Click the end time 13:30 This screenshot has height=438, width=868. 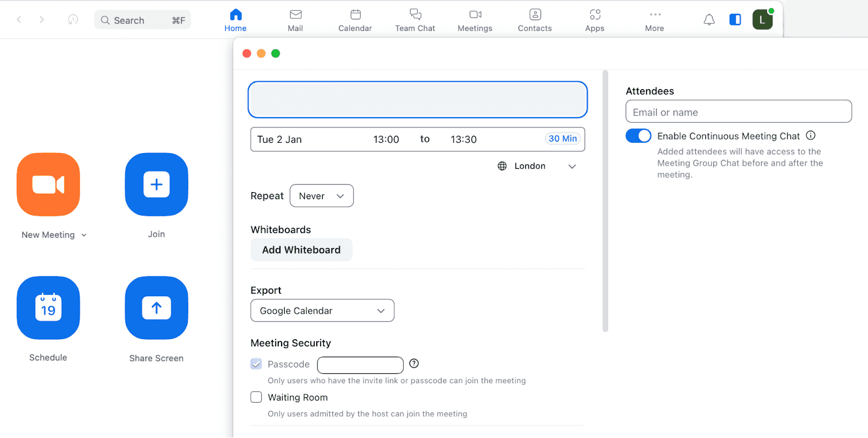[464, 139]
